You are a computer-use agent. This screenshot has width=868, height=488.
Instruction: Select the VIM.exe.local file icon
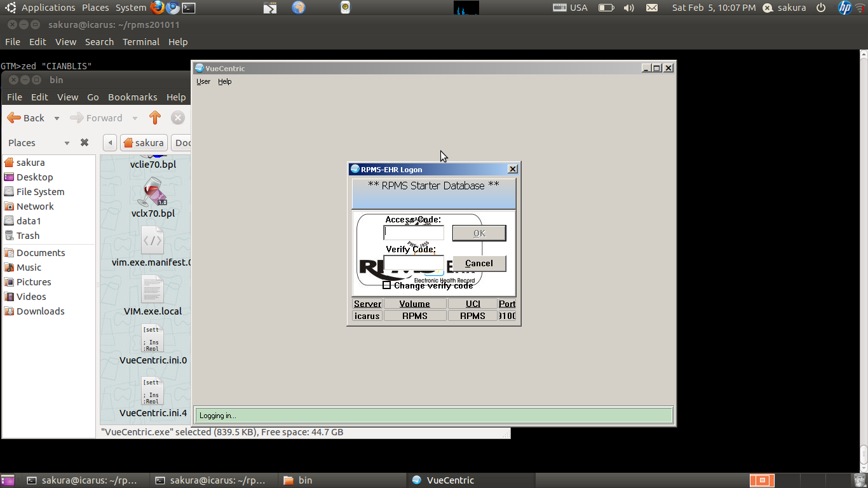tap(153, 290)
